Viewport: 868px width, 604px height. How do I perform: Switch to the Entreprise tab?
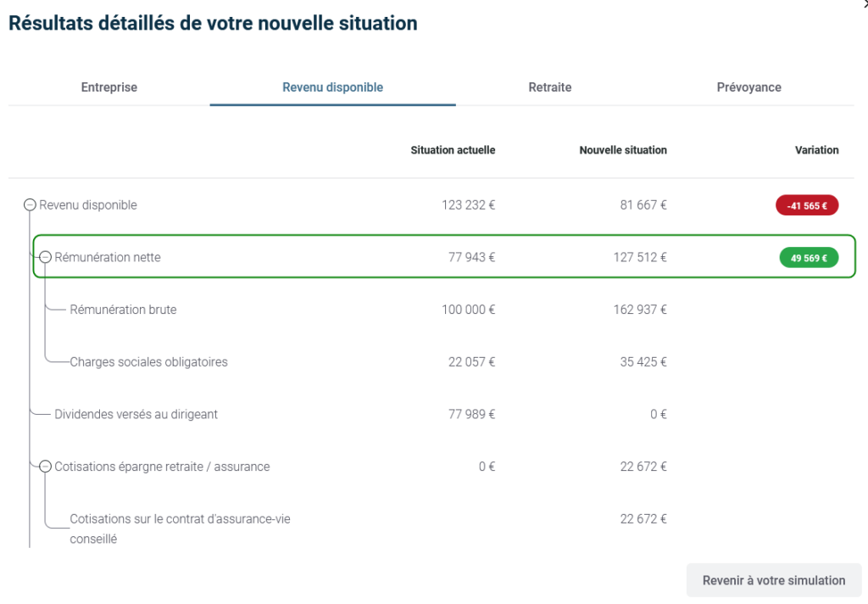[108, 87]
